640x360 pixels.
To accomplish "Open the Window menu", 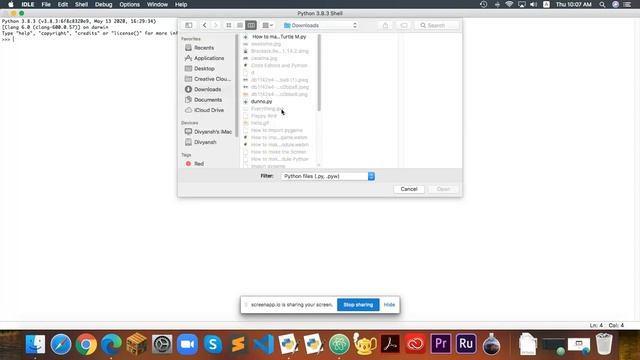I will [x=157, y=4].
